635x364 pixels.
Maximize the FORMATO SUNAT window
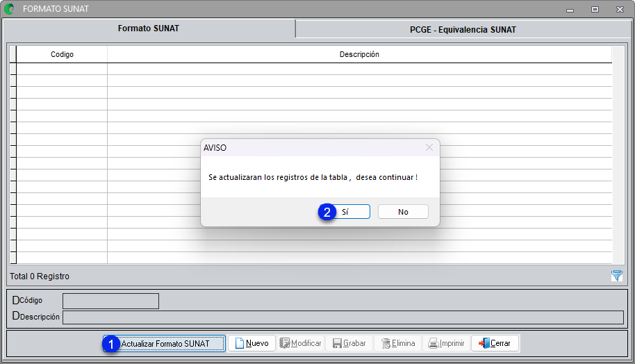point(595,9)
